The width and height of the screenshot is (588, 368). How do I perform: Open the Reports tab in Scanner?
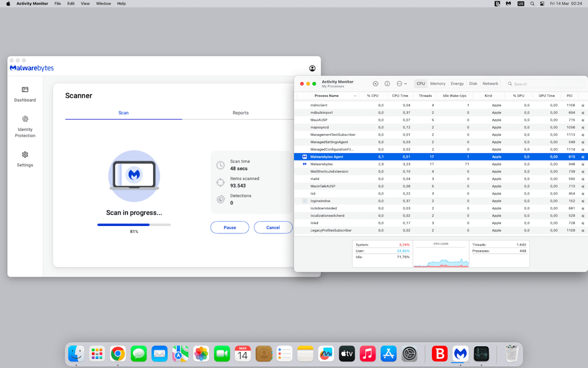[241, 113]
